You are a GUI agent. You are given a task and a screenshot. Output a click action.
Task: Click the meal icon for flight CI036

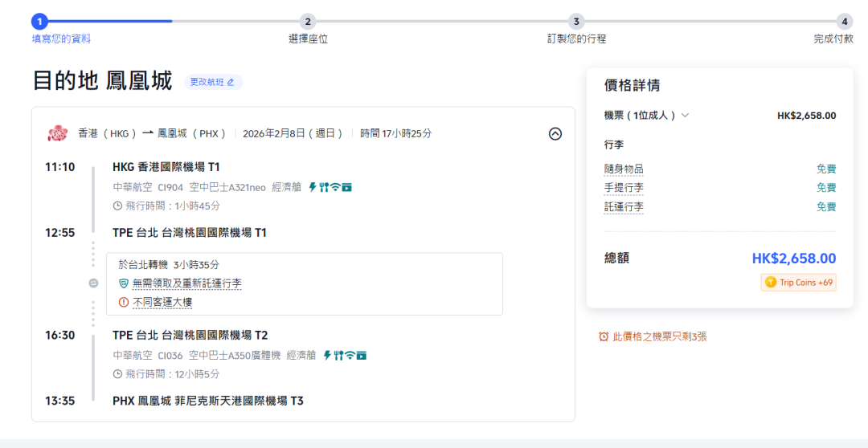[x=338, y=355]
